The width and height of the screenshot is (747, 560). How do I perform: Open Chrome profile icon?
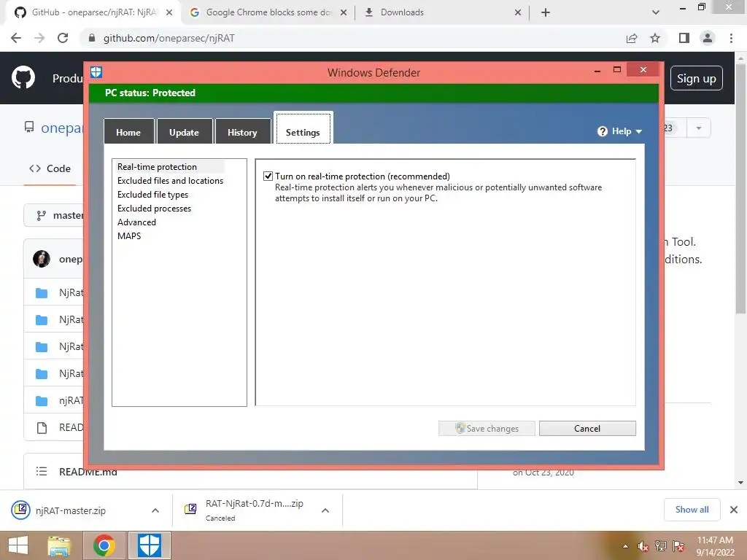[708, 38]
